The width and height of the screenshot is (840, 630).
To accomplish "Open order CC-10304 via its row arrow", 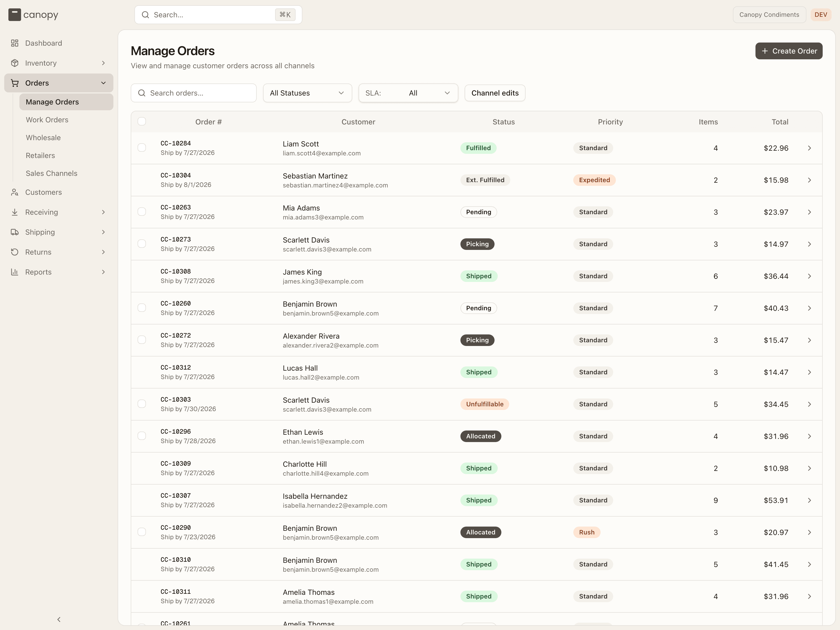I will click(x=810, y=180).
